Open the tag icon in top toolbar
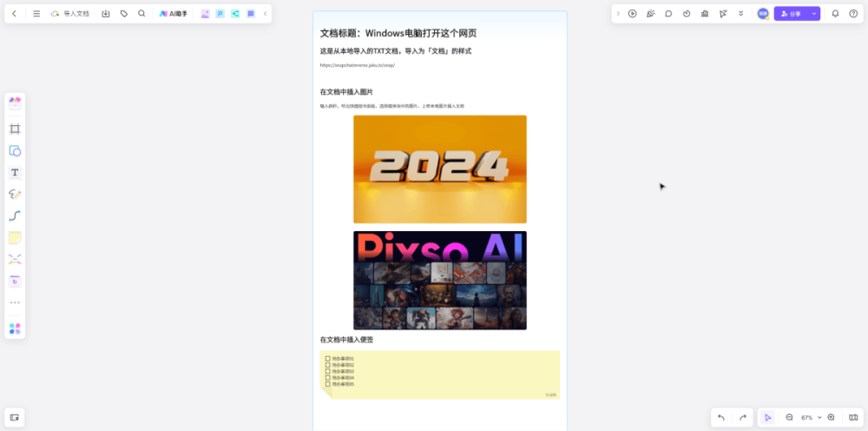Viewport: 868px width, 431px height. [x=124, y=14]
